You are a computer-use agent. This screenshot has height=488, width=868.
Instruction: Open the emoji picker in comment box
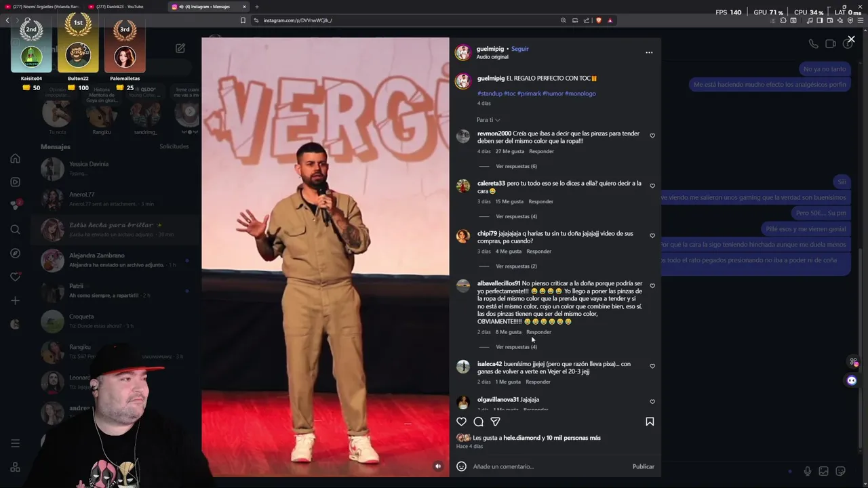pyautogui.click(x=461, y=466)
